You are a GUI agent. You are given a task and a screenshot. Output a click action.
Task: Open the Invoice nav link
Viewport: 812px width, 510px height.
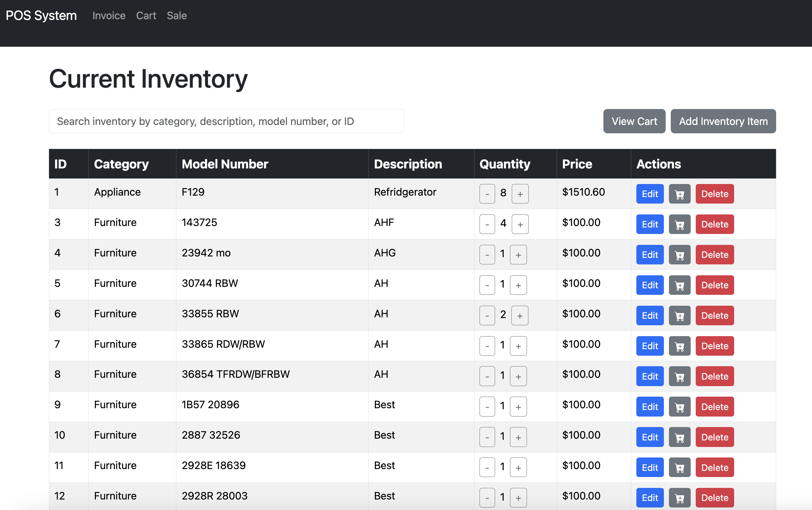tap(109, 16)
